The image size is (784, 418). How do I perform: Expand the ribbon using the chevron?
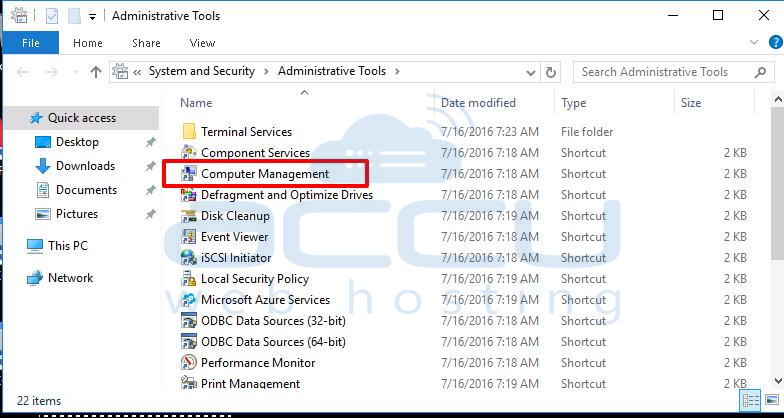click(x=754, y=43)
